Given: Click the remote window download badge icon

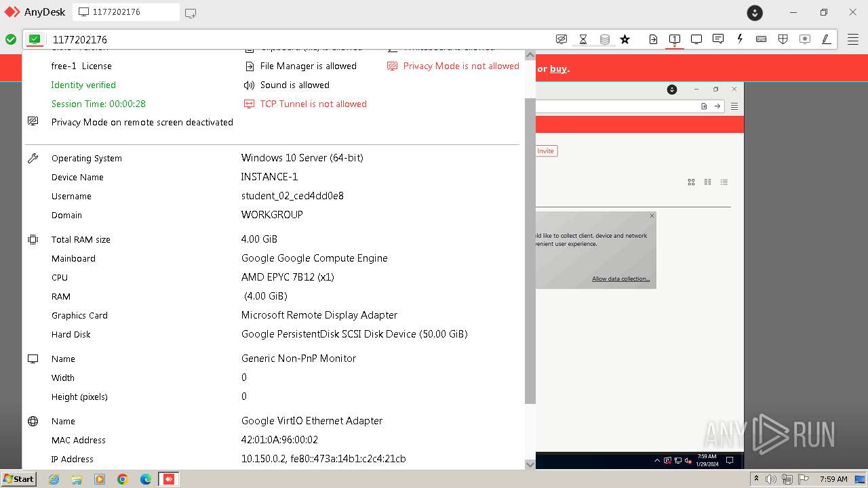Looking at the screenshot, I should click(x=672, y=89).
